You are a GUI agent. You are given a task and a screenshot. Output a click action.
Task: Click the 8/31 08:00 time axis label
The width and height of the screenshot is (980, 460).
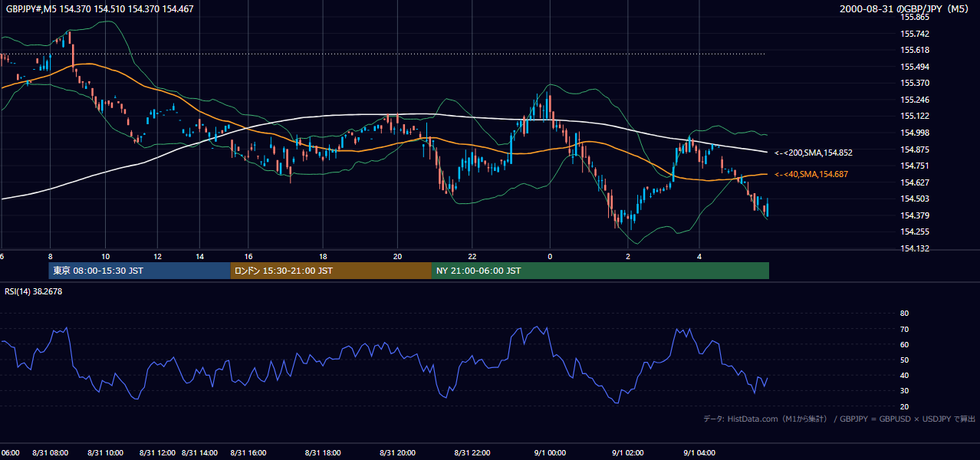point(51,453)
